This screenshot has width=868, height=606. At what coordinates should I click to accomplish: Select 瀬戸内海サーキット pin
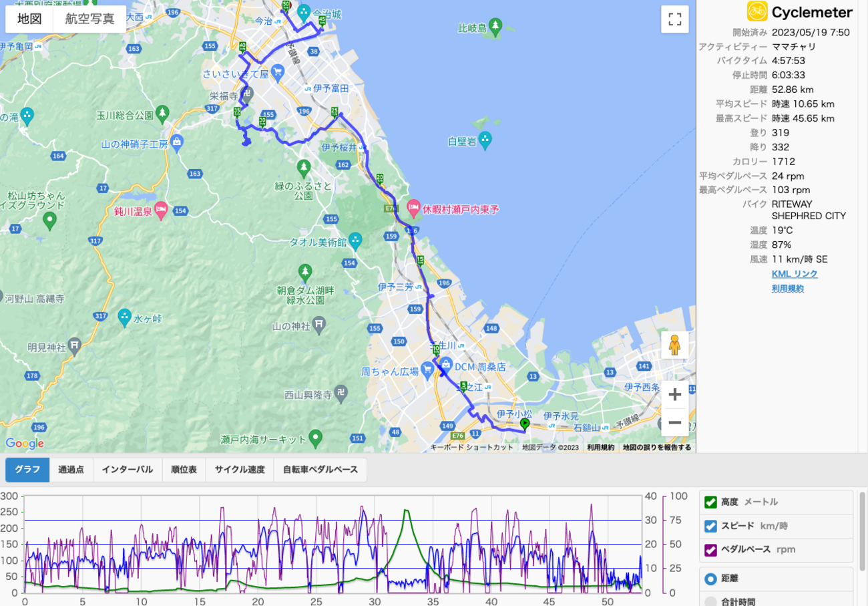tap(316, 438)
